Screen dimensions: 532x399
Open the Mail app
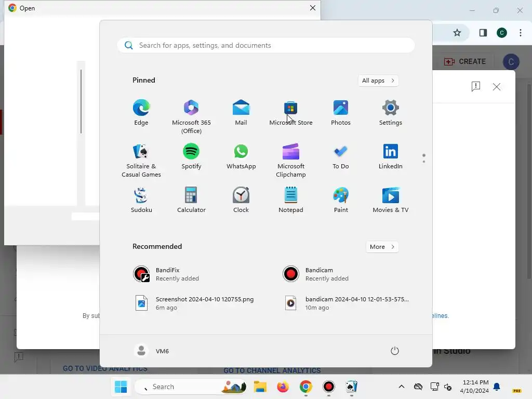[241, 113]
